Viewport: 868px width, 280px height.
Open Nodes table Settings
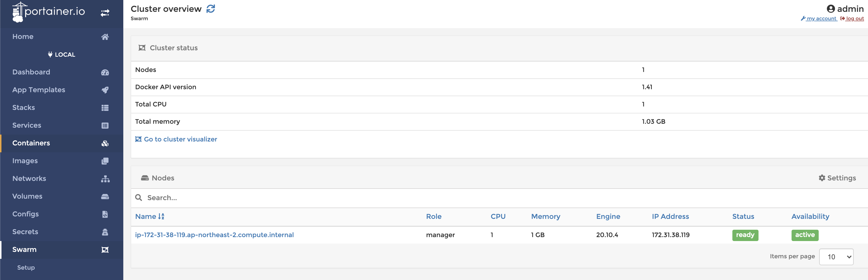pos(837,178)
